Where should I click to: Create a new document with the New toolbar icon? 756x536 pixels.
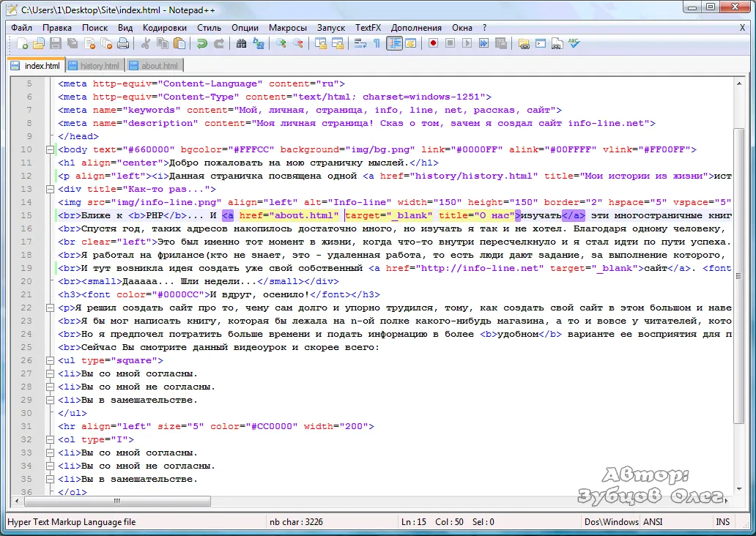pyautogui.click(x=22, y=44)
